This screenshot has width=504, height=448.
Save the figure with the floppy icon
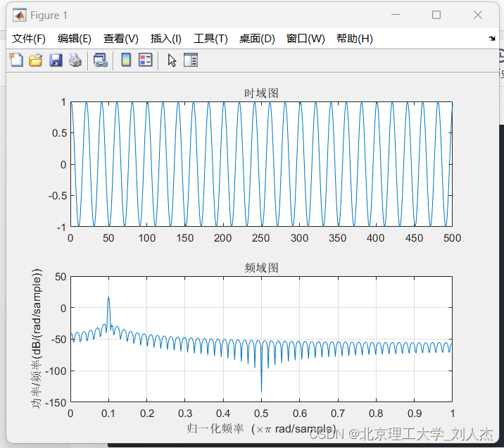point(56,60)
